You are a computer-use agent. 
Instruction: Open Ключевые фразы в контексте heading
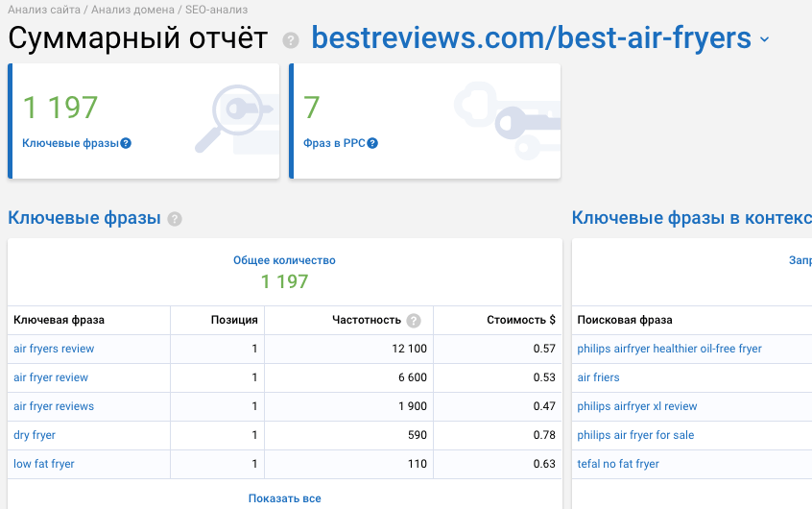coord(692,218)
